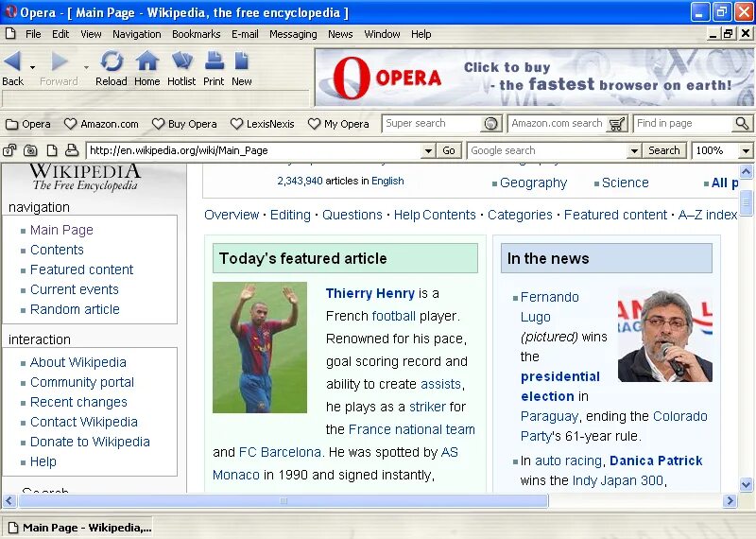Click the scroll left arrow
Viewport: 756px width, 539px height.
pyautogui.click(x=9, y=501)
